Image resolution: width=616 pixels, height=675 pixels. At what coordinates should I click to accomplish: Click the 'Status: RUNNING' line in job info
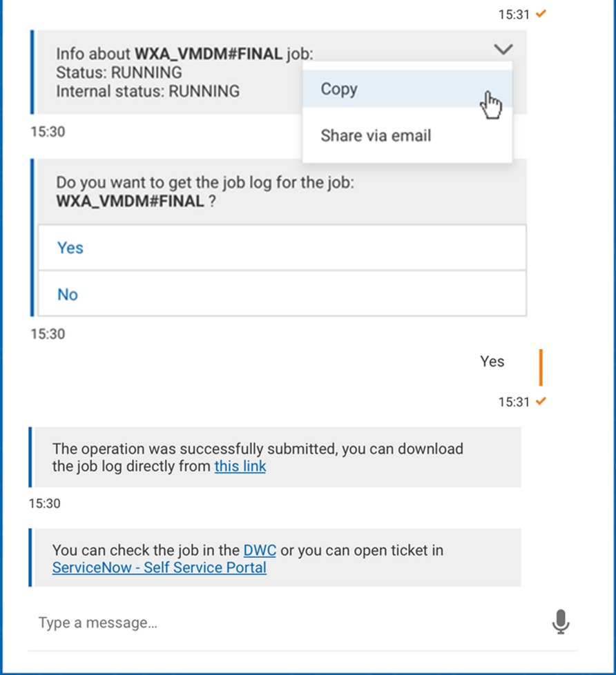click(x=119, y=72)
